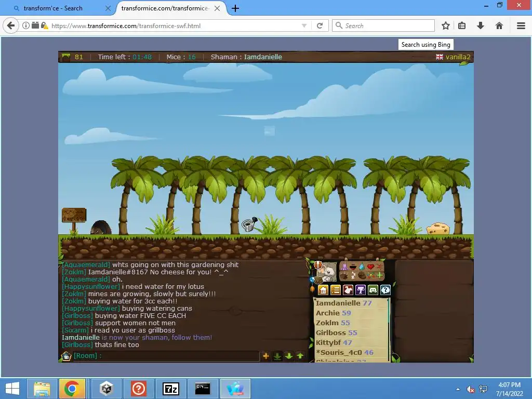Select the brown clap emote
The width and height of the screenshot is (532, 399).
tap(344, 275)
